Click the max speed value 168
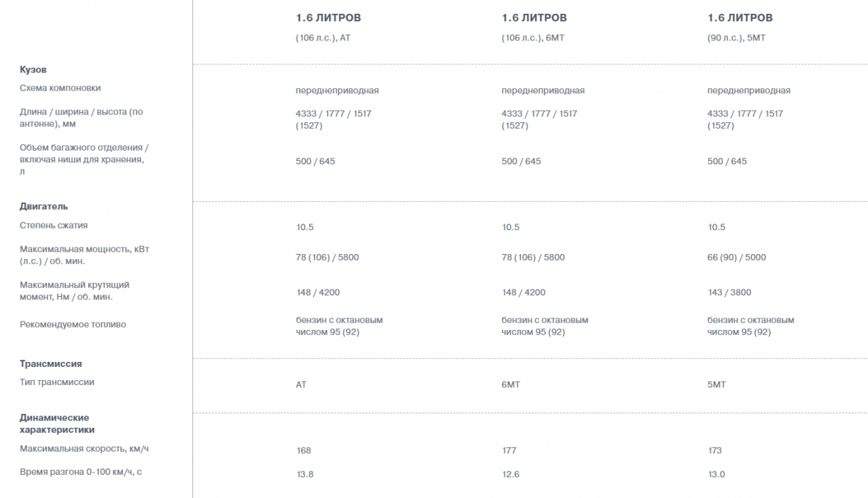The image size is (868, 498). (304, 450)
